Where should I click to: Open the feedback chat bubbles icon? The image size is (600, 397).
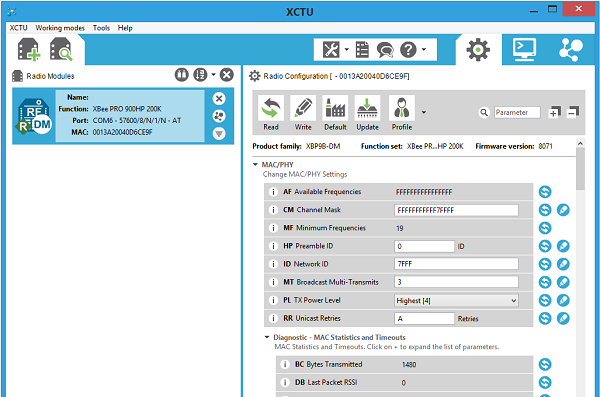pos(385,50)
